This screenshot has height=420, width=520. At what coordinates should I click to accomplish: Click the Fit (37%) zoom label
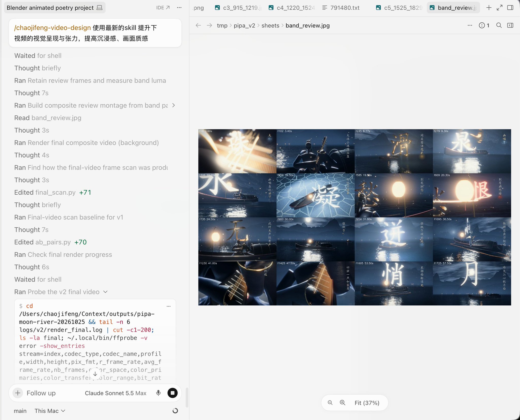(367, 403)
